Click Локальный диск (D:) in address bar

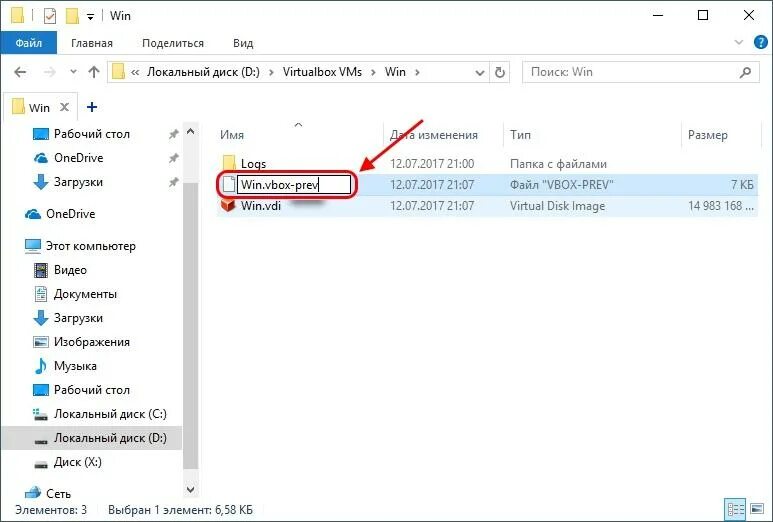pyautogui.click(x=203, y=72)
